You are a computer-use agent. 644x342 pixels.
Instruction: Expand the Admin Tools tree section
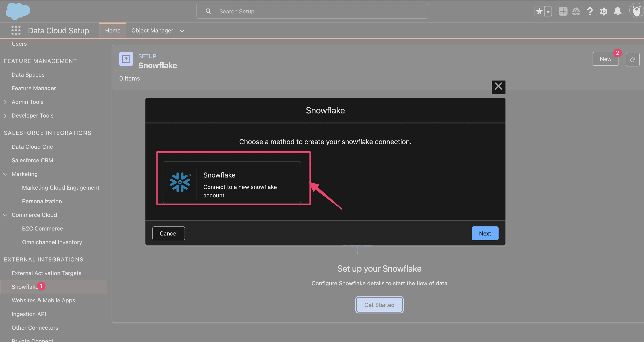click(5, 102)
